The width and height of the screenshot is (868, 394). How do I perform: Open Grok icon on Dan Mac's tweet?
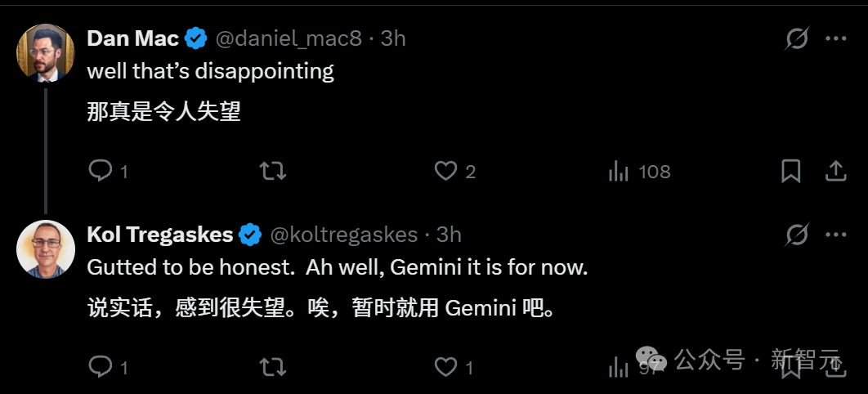tap(797, 38)
